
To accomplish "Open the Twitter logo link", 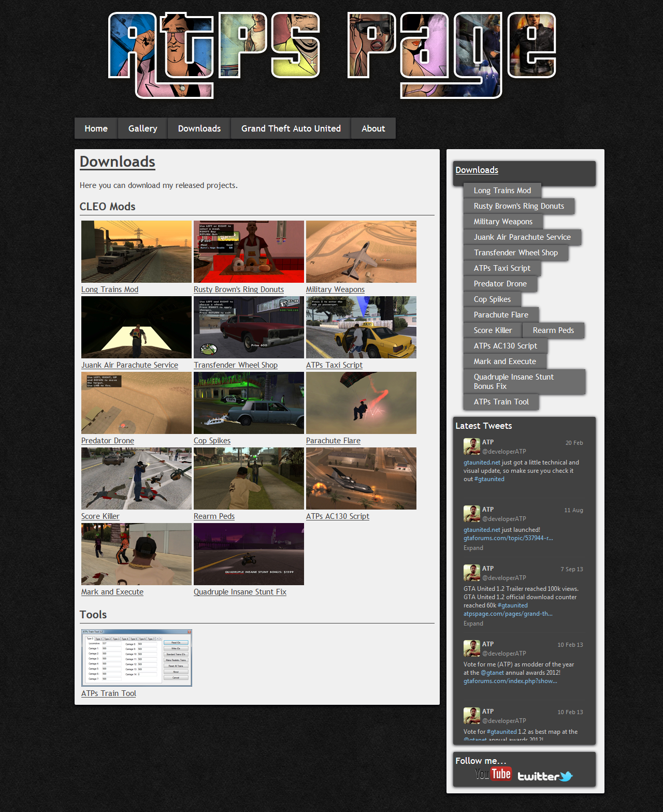I will [x=545, y=776].
